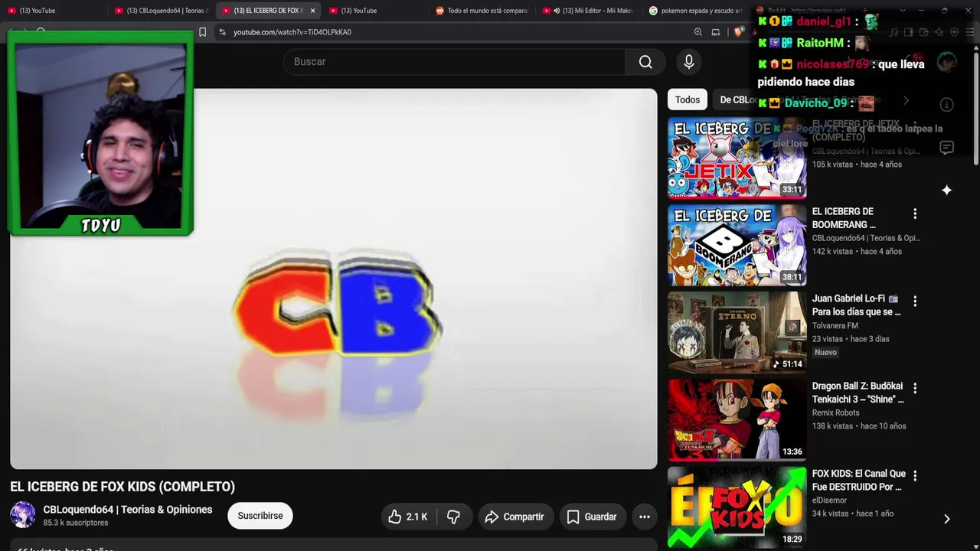Click the Tolvanera FM channel name

click(x=835, y=326)
